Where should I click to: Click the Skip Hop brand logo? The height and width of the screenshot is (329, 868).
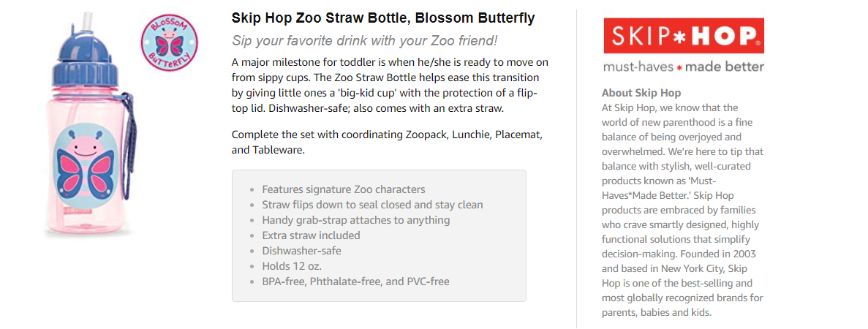[683, 36]
